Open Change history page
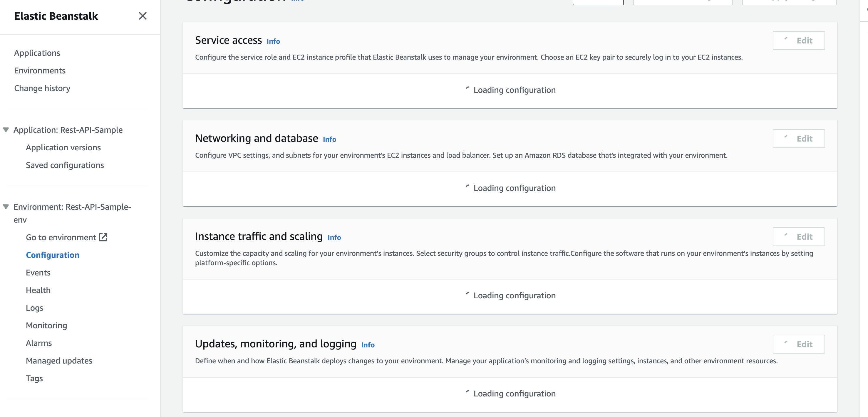 pyautogui.click(x=42, y=88)
